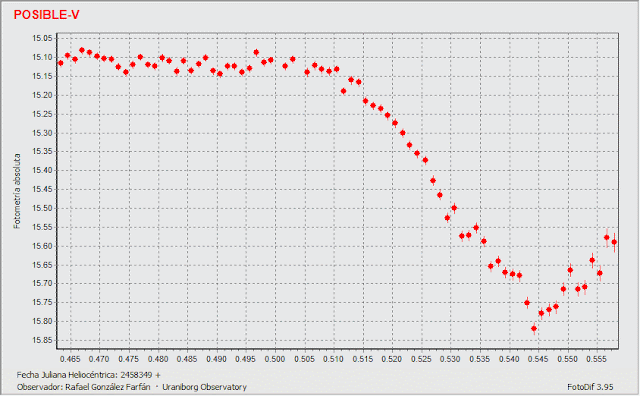The width and height of the screenshot is (640, 396).
Task: Click the 15.05 y-axis tick label
Action: [x=42, y=38]
